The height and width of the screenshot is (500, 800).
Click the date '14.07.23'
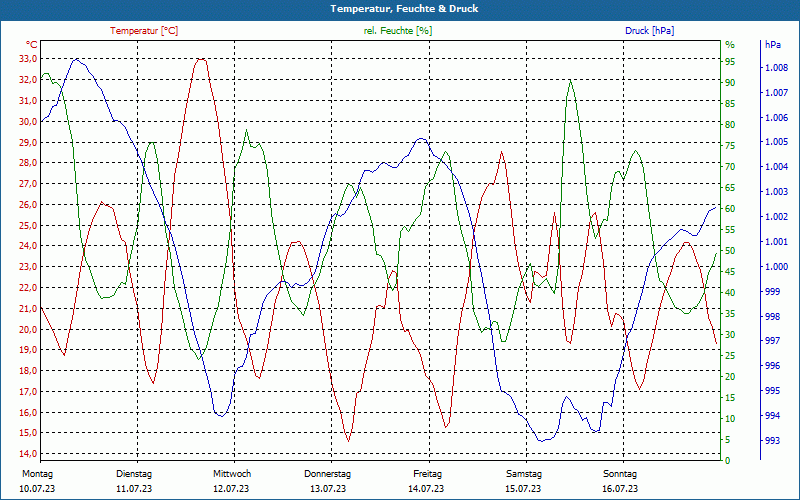click(x=426, y=489)
